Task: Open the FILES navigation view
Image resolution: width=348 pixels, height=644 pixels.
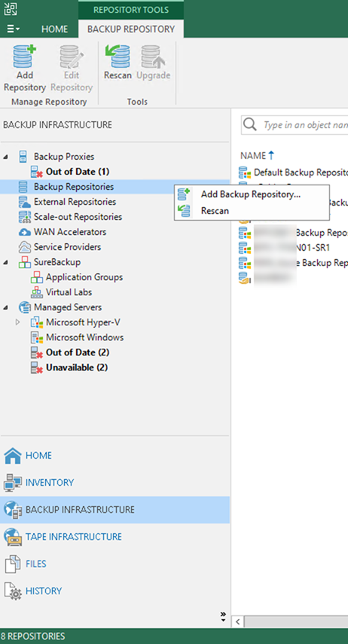Action: tap(36, 564)
